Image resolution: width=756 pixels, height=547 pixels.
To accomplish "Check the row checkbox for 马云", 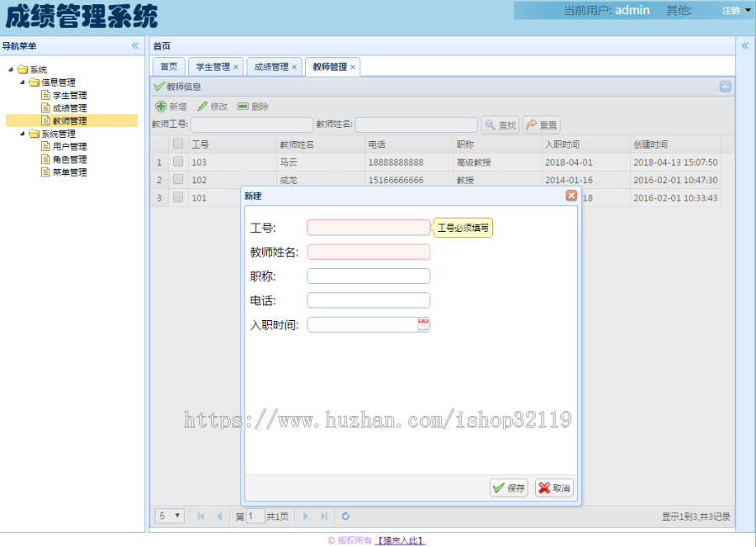I will (x=178, y=161).
